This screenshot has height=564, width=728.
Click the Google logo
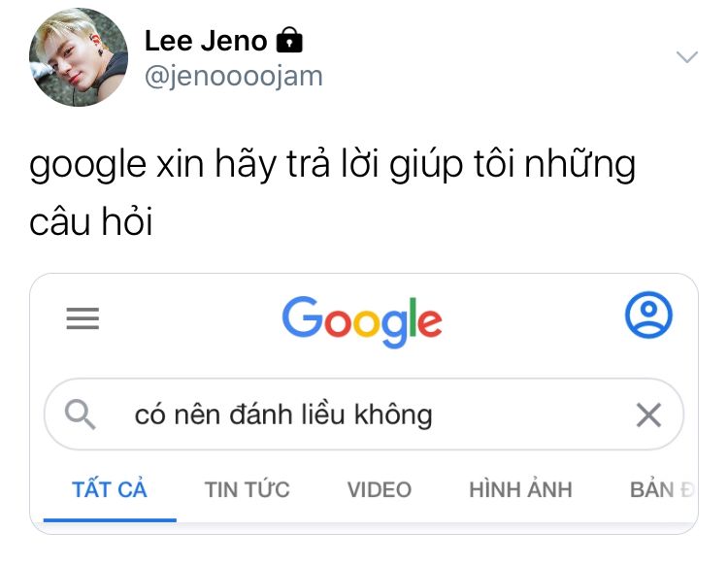click(x=362, y=321)
